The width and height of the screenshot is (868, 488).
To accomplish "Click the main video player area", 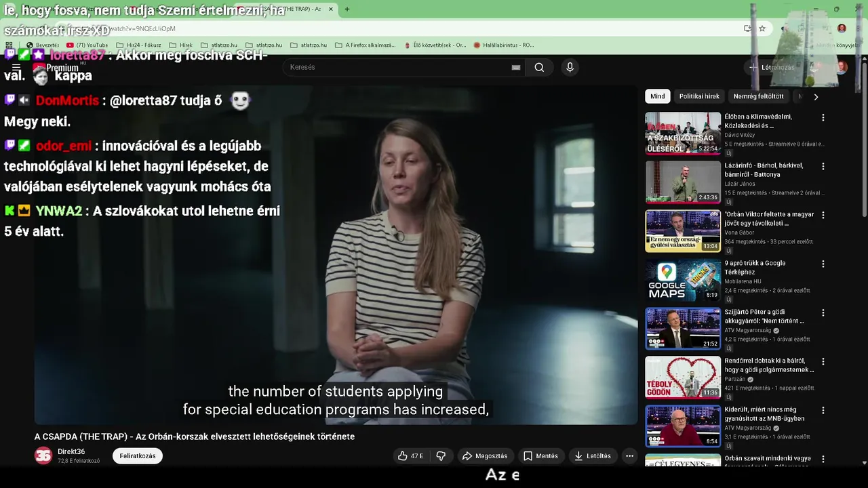I will (x=336, y=255).
